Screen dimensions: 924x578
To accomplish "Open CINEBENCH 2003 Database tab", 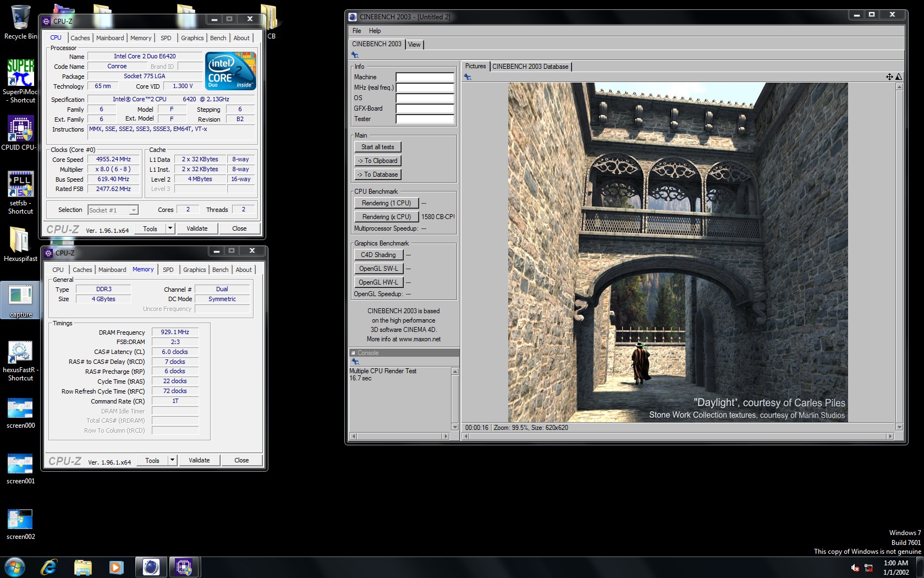I will 530,67.
